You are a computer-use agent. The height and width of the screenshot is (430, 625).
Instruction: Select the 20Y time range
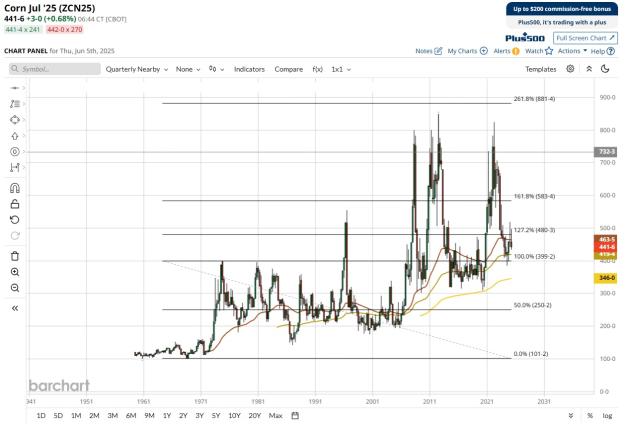click(x=255, y=416)
